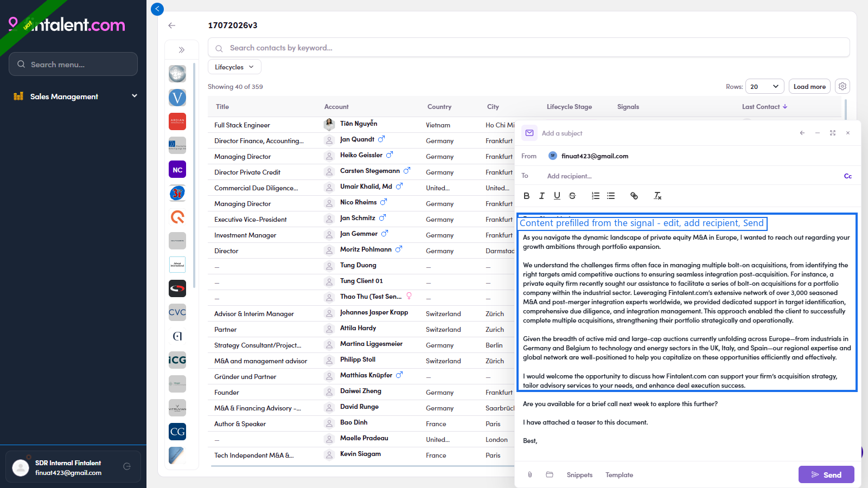Click the Send button

pos(826,474)
